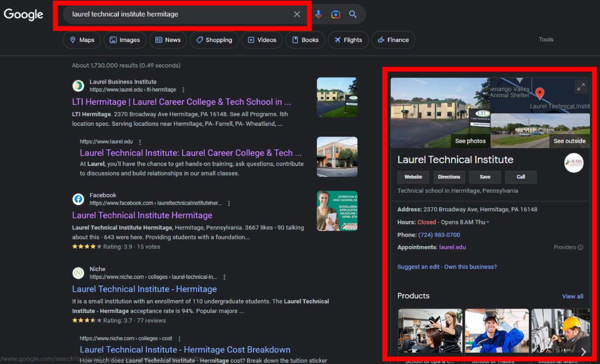The width and height of the screenshot is (600, 364).
Task: Open Niche Laurel Technical Institute - Hermitage link
Action: (x=144, y=289)
